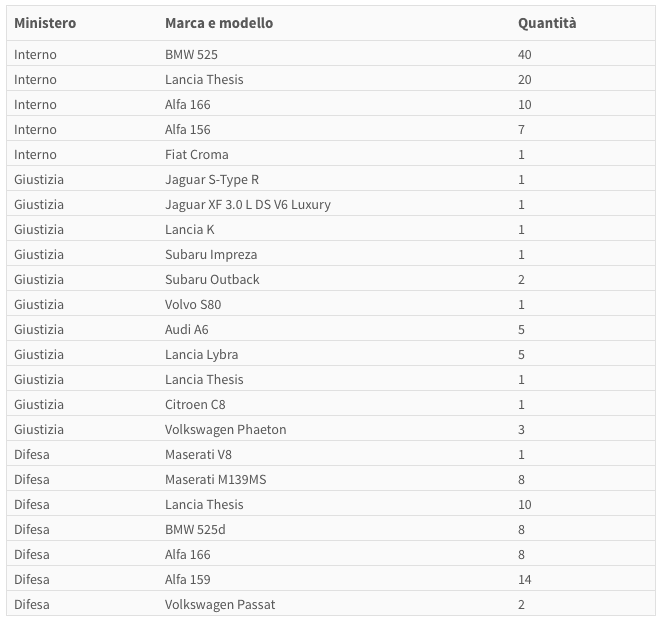This screenshot has width=660, height=623.
Task: Select the Volkswagen Passat cell
Action: pyautogui.click(x=220, y=604)
